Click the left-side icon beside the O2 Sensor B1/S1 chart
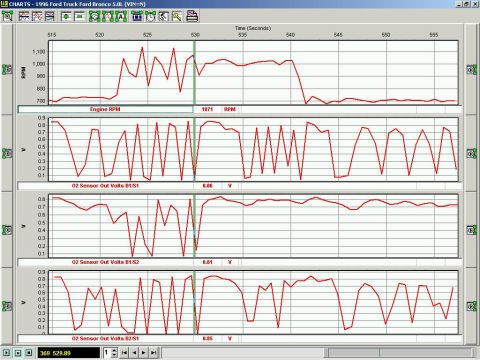 (x=7, y=153)
